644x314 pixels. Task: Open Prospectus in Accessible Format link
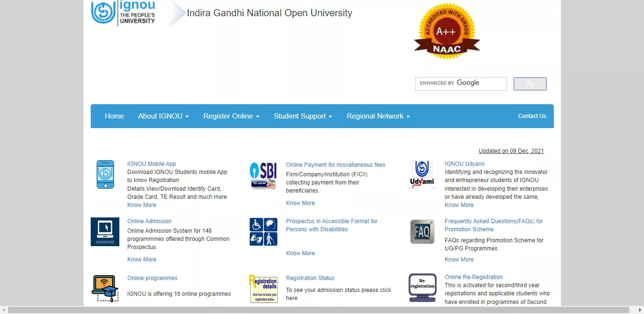pyautogui.click(x=332, y=225)
